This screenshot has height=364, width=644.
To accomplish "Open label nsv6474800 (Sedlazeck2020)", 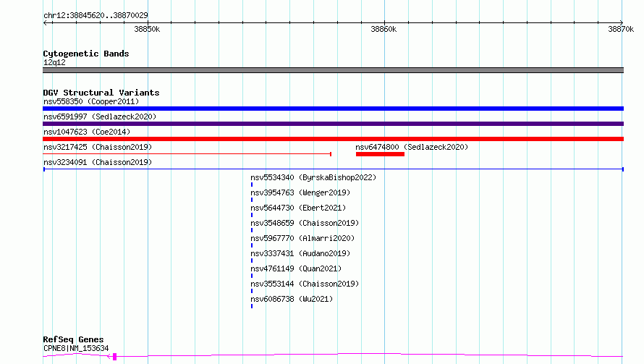I will (x=412, y=147).
